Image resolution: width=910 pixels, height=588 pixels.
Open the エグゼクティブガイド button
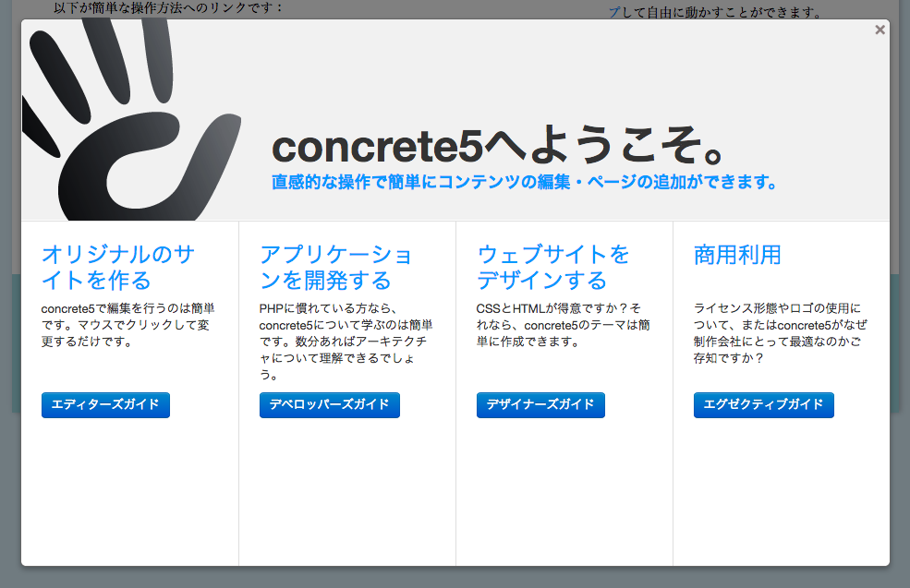pyautogui.click(x=764, y=404)
